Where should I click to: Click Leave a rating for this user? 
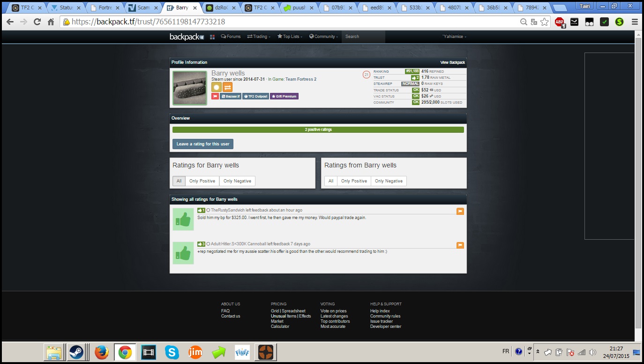(202, 144)
